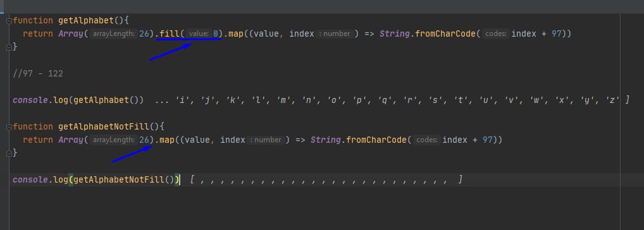Click the :number type hint in getAlphabetNotFill
Image resolution: width=644 pixels, height=230 pixels.
[266, 140]
